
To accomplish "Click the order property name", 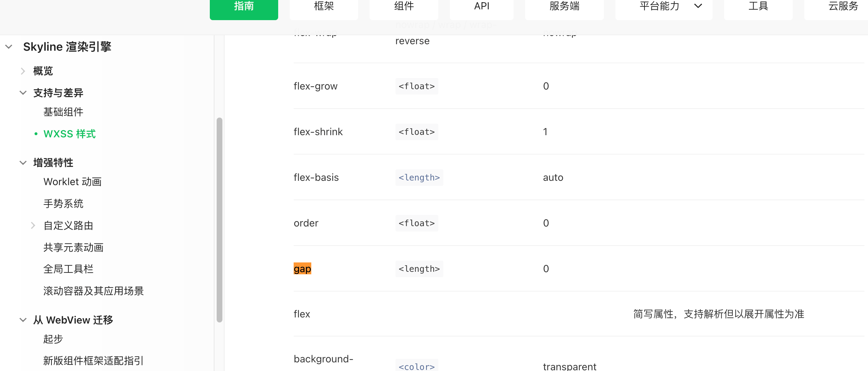I will 306,223.
